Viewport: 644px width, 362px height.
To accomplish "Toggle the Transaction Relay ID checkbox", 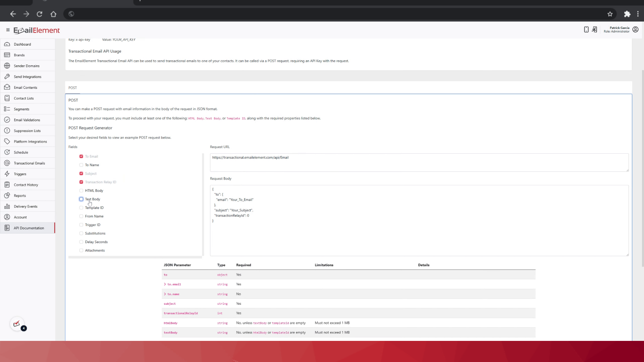I will 81,182.
